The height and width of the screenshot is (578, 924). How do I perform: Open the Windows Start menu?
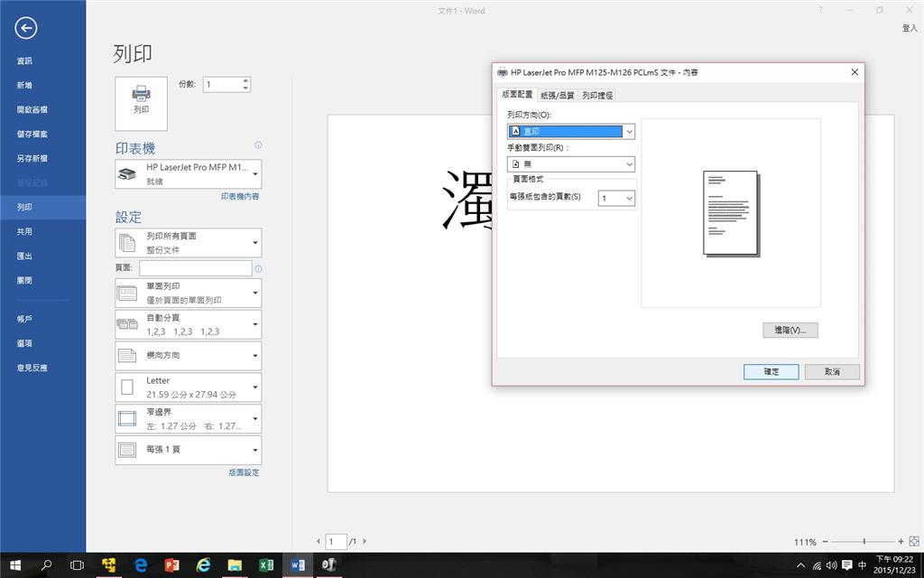(15, 565)
